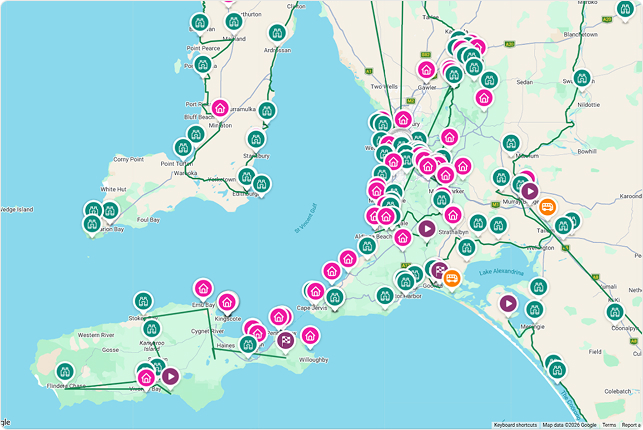Image resolution: width=643 pixels, height=430 pixels.
Task: Click checkered flag marker near Penneshaw
Action: 285,340
